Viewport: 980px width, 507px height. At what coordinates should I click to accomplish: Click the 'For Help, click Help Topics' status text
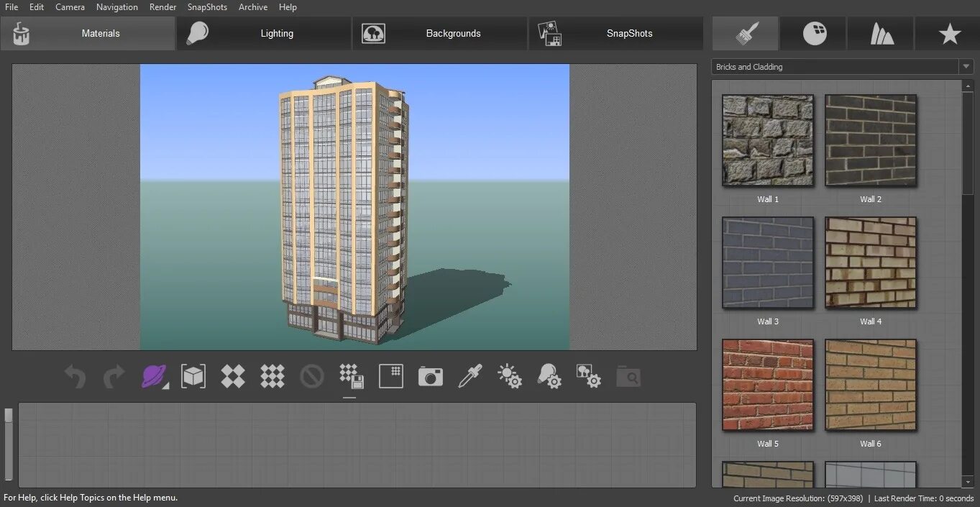[x=91, y=498]
